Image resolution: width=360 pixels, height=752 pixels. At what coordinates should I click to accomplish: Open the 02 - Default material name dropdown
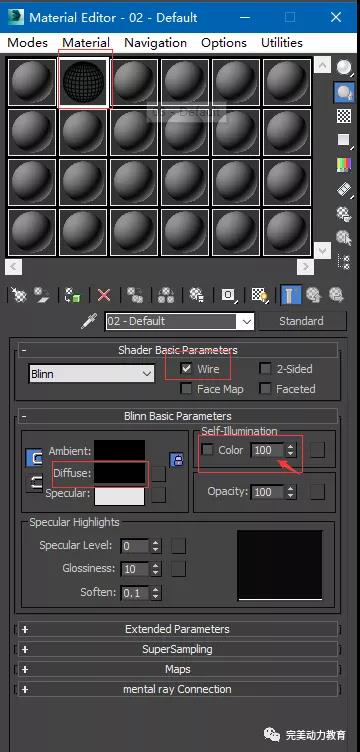(x=180, y=321)
